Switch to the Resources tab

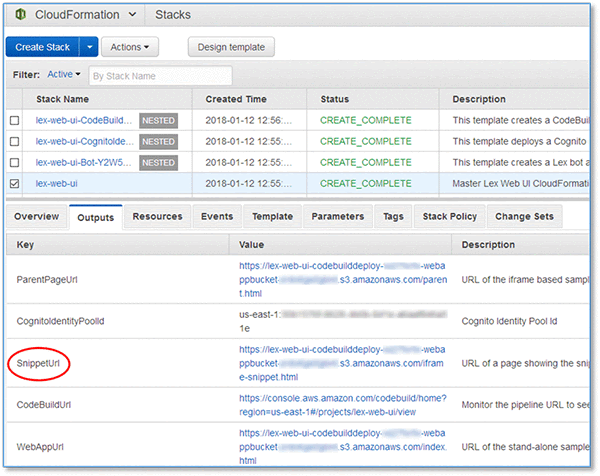[x=157, y=217]
